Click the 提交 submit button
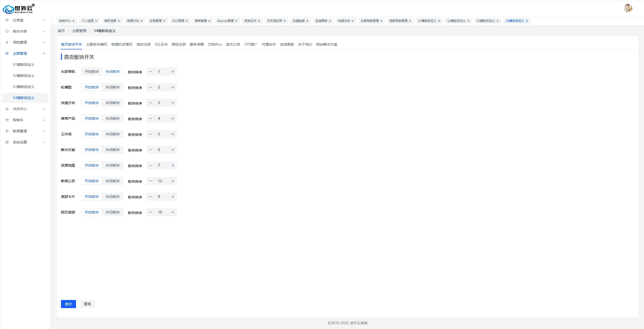Viewport: 644px width, 329px height. [68, 304]
